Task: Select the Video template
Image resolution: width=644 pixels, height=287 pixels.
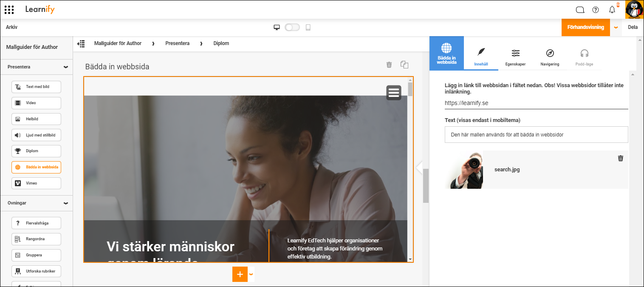Action: [x=36, y=103]
